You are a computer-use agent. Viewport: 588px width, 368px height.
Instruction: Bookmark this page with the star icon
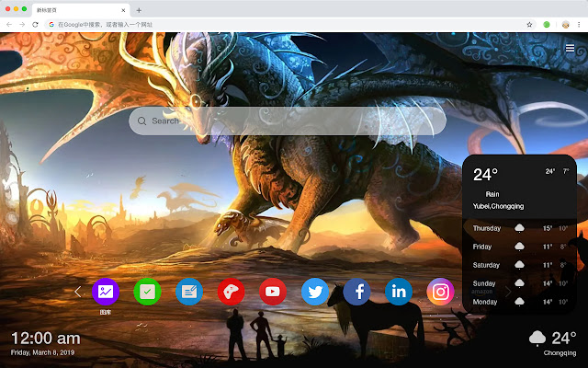(x=528, y=24)
